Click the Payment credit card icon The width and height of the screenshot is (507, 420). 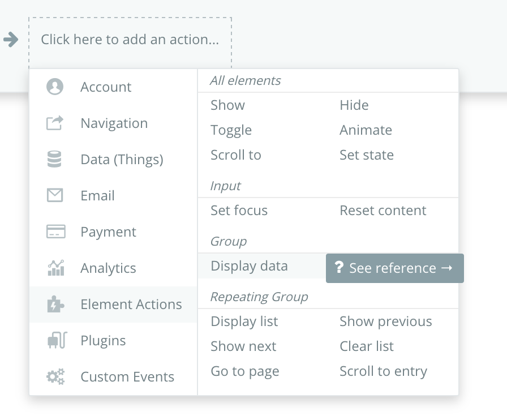pos(55,232)
